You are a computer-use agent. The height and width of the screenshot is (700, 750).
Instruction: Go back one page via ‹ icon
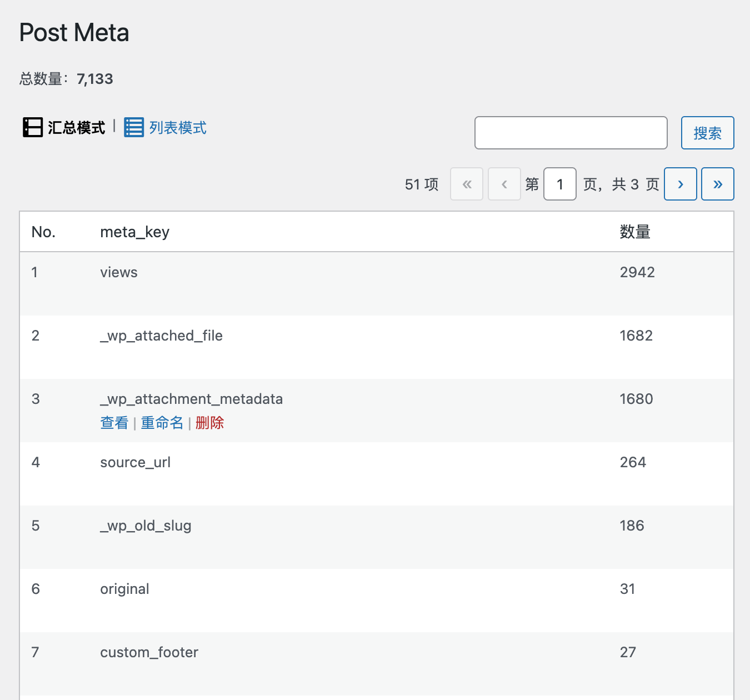point(504,184)
